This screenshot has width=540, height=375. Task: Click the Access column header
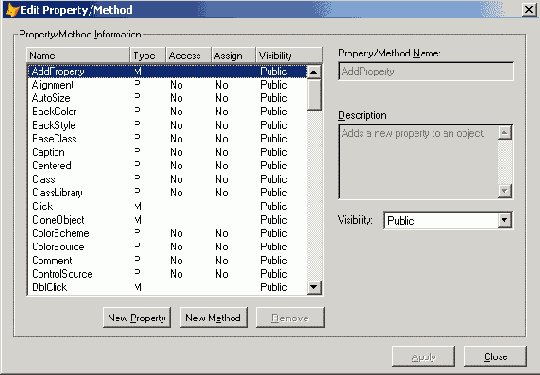point(188,55)
